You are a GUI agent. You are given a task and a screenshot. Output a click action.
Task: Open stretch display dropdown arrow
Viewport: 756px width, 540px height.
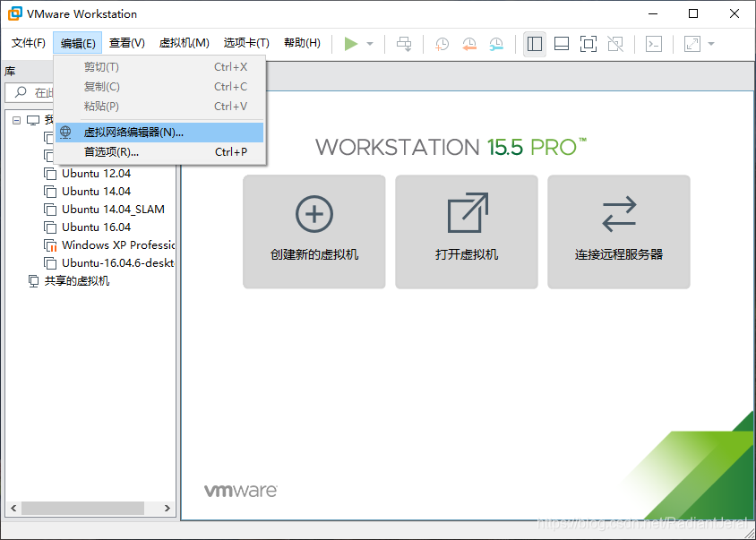click(x=711, y=44)
